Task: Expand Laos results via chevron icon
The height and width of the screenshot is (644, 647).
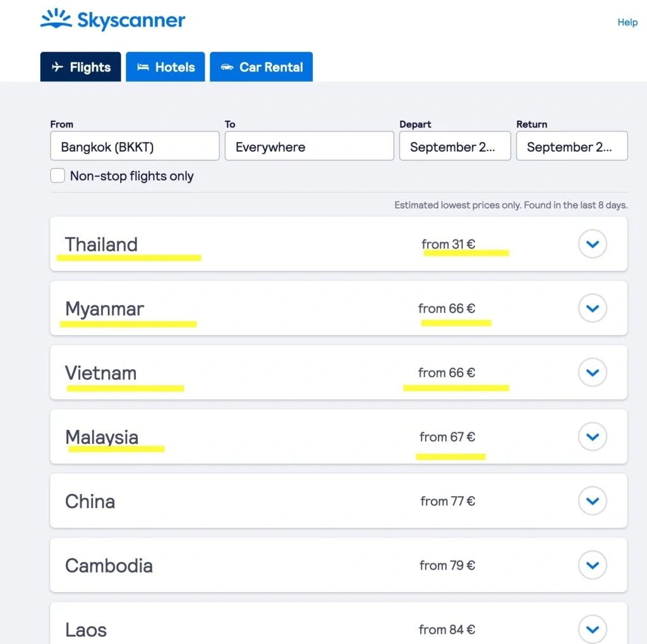Action: 592,629
